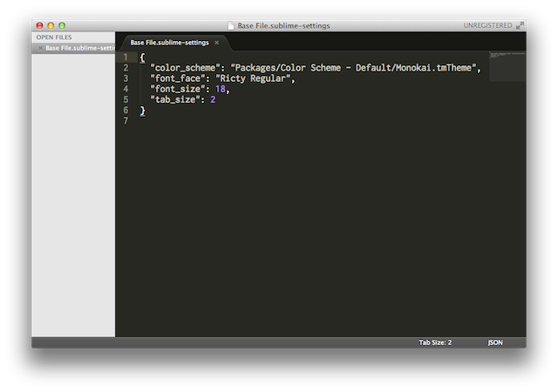Click the yellow minimize window button
558x392 pixels.
[x=51, y=26]
